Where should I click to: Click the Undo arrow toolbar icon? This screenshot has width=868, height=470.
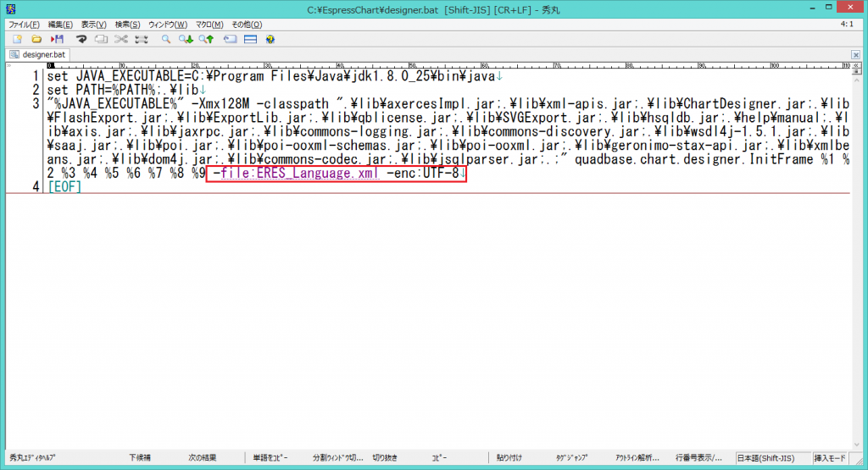pos(82,39)
